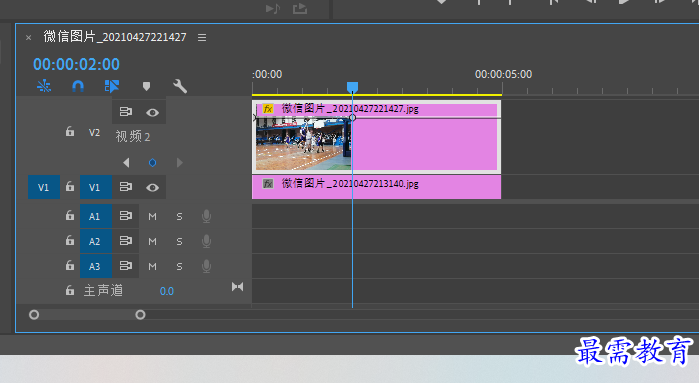The width and height of the screenshot is (699, 383).
Task: Toggle A2 track targeting
Action: tap(96, 241)
